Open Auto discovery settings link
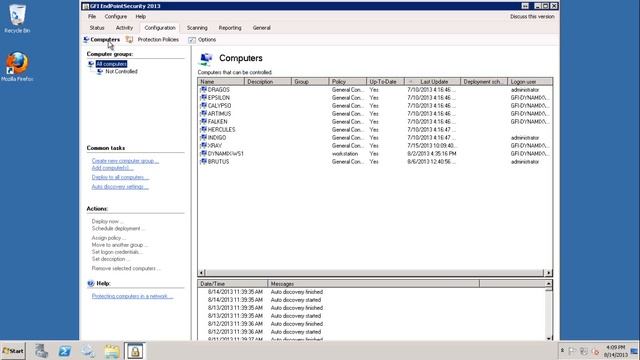Viewport: 640px width, 360px height. tap(120, 187)
